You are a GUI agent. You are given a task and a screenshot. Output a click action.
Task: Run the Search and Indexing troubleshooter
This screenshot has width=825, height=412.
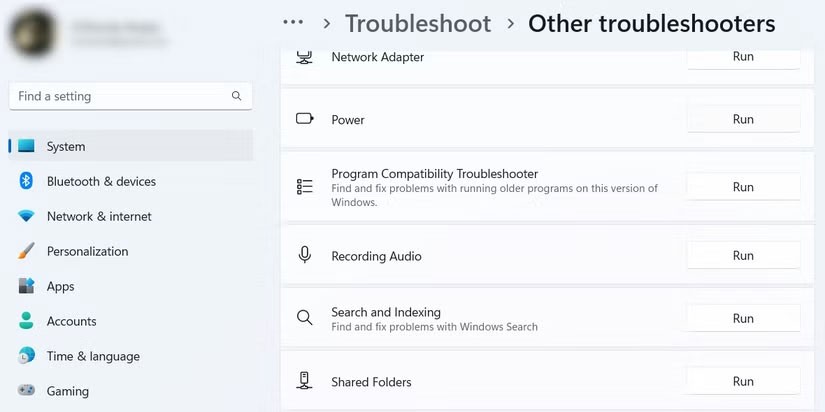coord(743,319)
